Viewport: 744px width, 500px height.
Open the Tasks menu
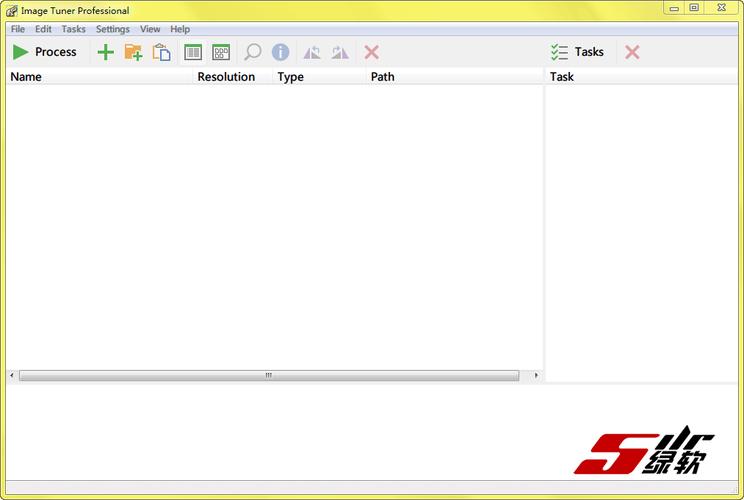pos(74,29)
